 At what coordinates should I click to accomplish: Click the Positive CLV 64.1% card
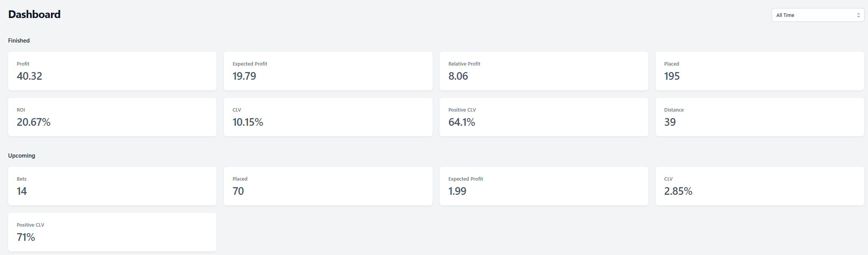(544, 117)
